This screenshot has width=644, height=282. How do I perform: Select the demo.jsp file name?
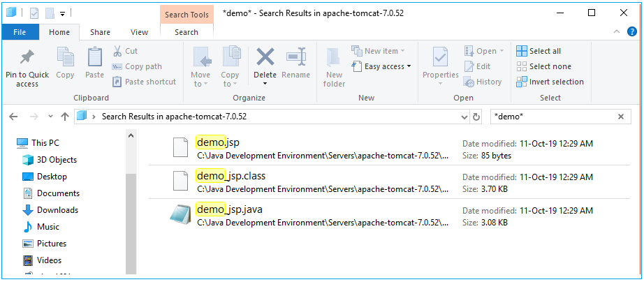[218, 142]
